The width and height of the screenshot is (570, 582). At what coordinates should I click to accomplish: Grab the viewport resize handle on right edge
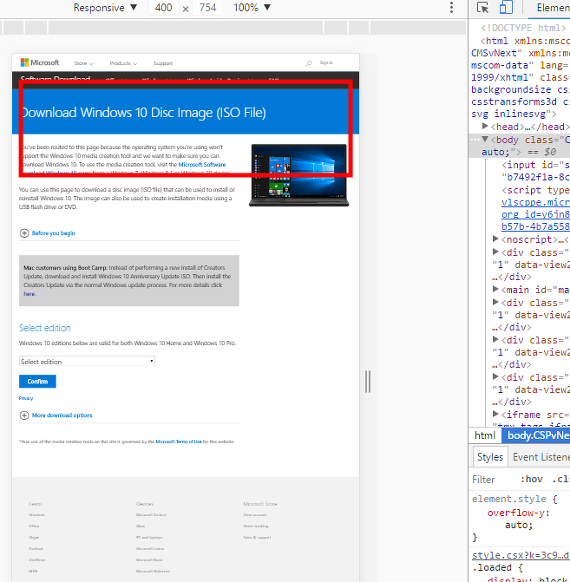point(367,381)
